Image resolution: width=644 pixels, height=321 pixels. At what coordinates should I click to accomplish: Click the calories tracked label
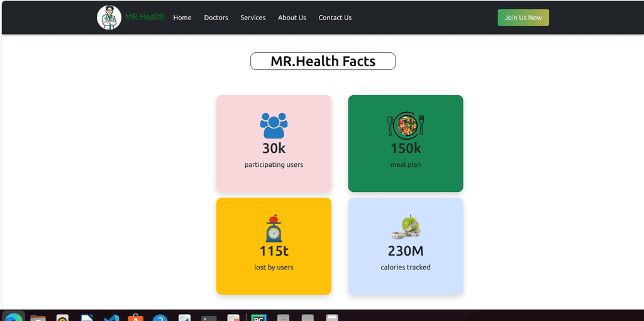tap(406, 267)
